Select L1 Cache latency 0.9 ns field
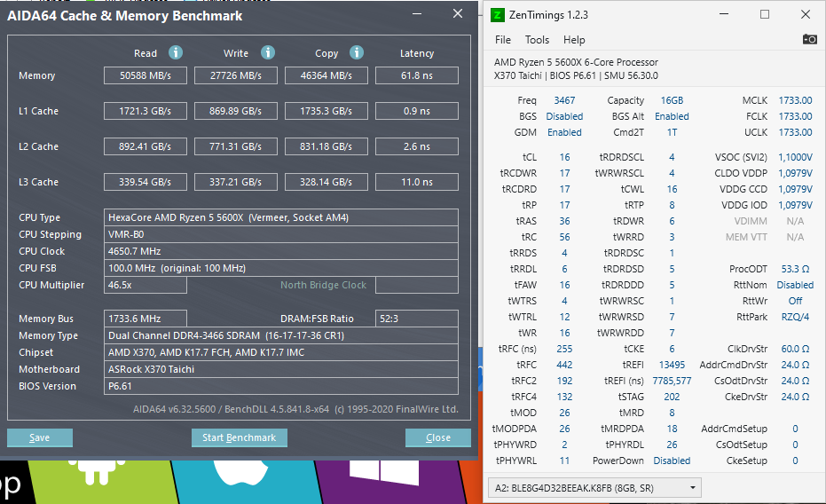Image resolution: width=826 pixels, height=504 pixels. tap(417, 111)
